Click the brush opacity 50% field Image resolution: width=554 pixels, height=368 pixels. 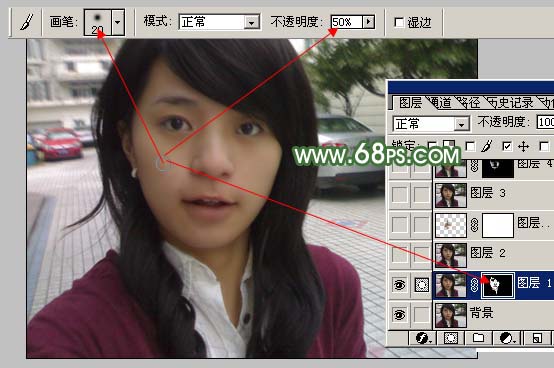coord(347,22)
